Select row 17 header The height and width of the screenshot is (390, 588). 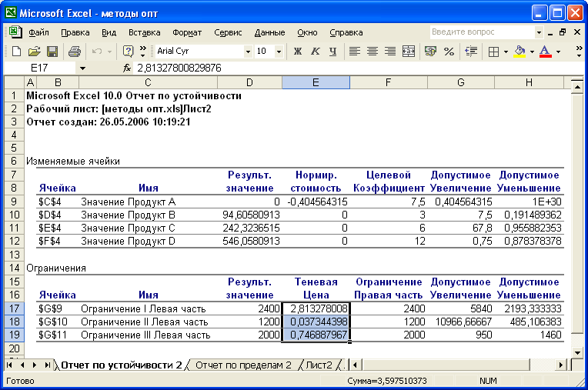15,308
